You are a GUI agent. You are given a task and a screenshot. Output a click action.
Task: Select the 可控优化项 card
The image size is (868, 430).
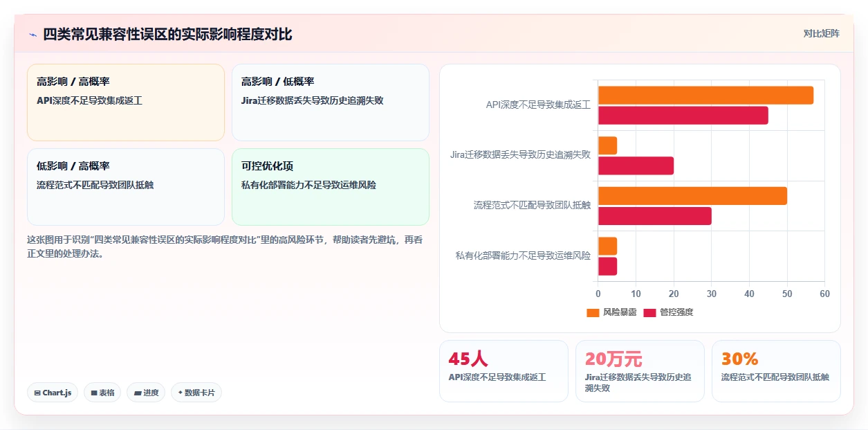(x=331, y=187)
